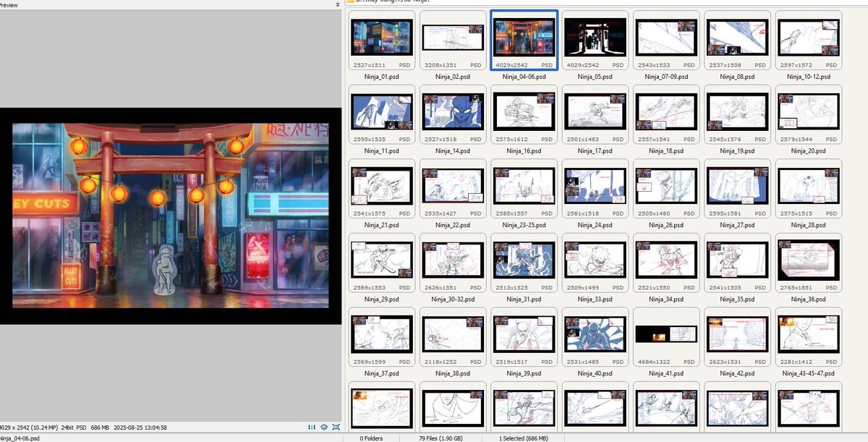Click the file name Ninja_39.psd
The image size is (868, 442).
(x=524, y=373)
